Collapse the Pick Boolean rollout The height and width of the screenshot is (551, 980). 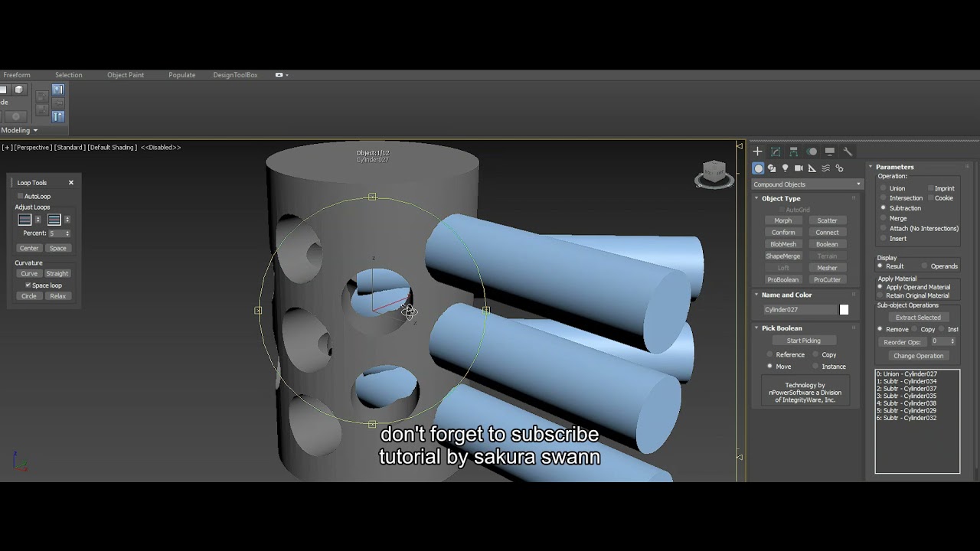click(756, 328)
